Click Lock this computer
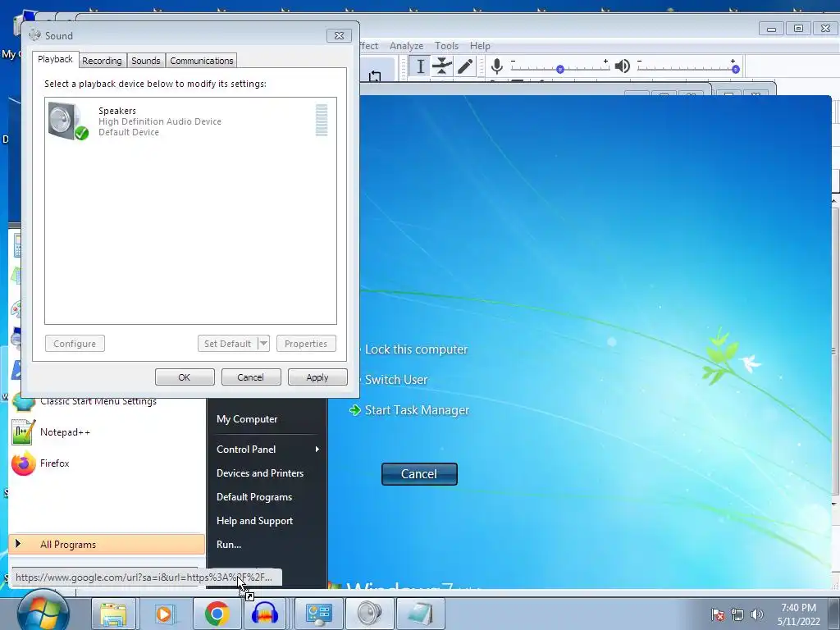840x630 pixels. (416, 349)
